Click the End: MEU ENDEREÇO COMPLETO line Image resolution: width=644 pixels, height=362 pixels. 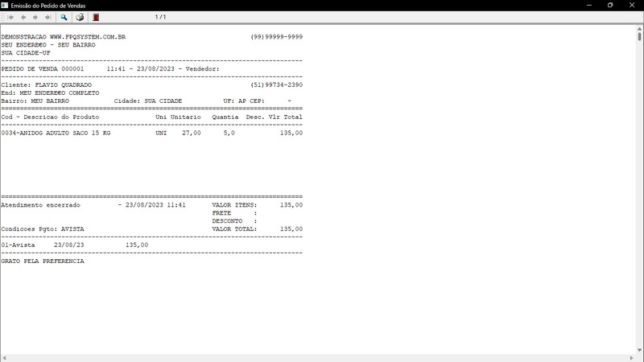[50, 93]
